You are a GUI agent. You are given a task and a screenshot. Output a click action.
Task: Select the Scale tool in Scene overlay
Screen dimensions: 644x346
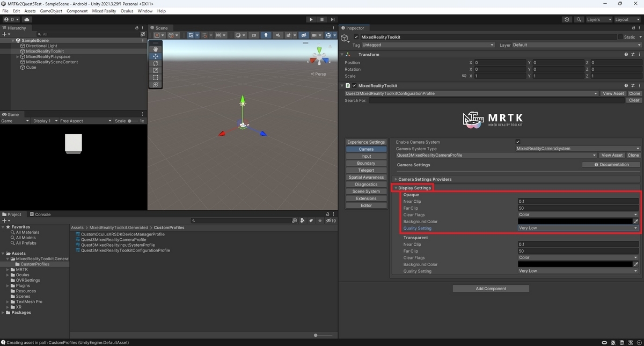pyautogui.click(x=156, y=70)
